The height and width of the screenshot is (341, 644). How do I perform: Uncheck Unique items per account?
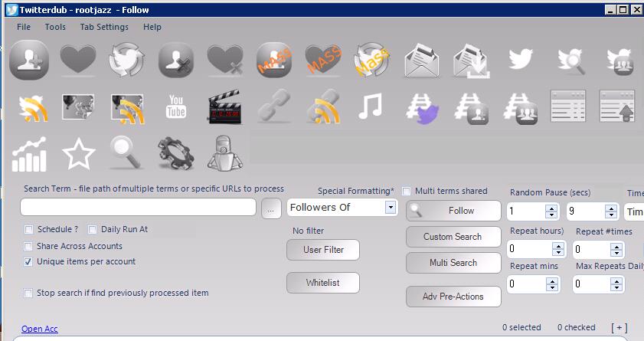point(29,262)
